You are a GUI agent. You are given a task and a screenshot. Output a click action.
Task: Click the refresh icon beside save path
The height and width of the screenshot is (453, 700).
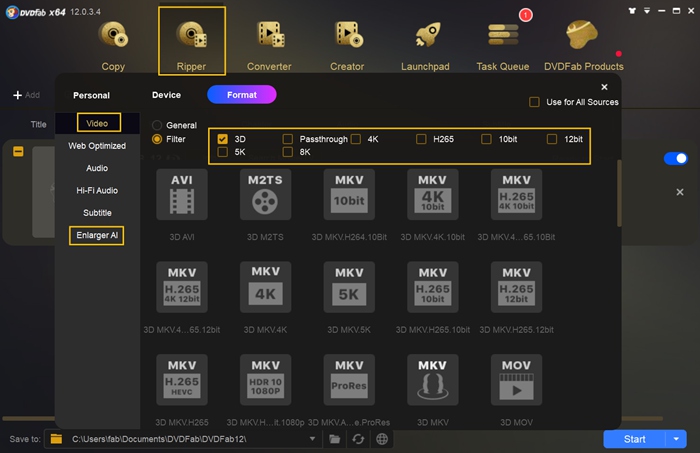coord(358,439)
